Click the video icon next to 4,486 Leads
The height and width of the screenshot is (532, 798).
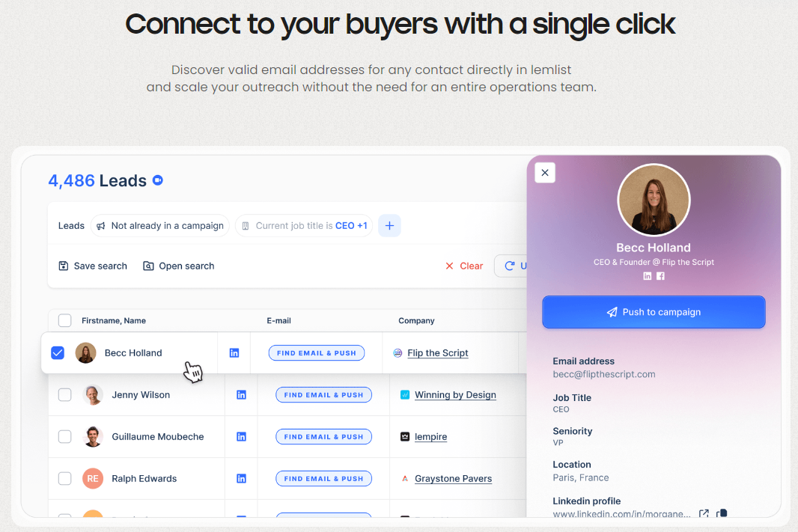(158, 180)
